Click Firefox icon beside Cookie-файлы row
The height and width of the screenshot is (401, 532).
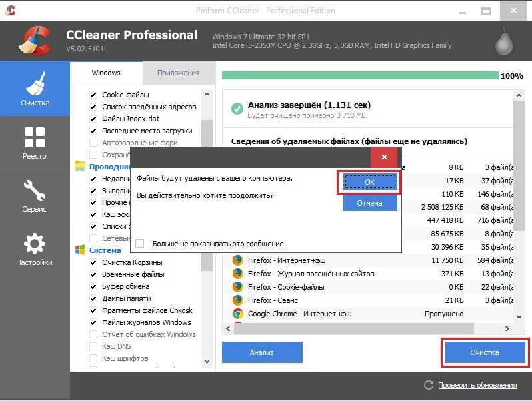click(238, 287)
